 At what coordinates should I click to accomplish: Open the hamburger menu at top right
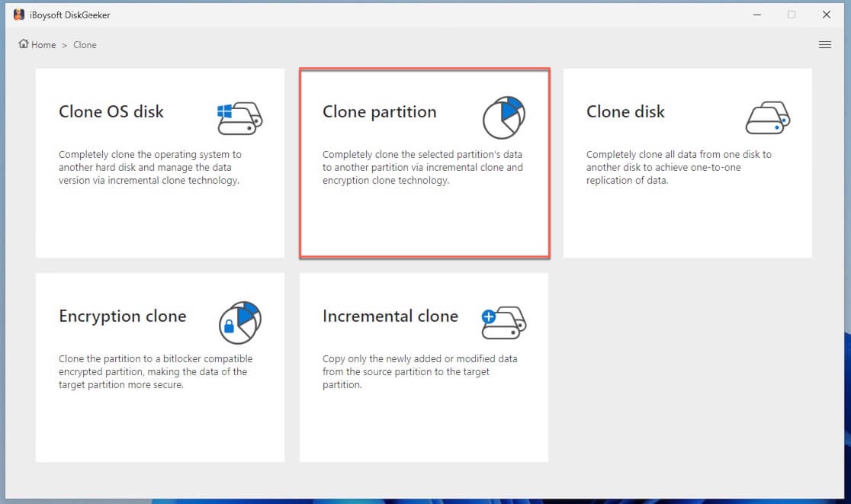click(x=824, y=44)
